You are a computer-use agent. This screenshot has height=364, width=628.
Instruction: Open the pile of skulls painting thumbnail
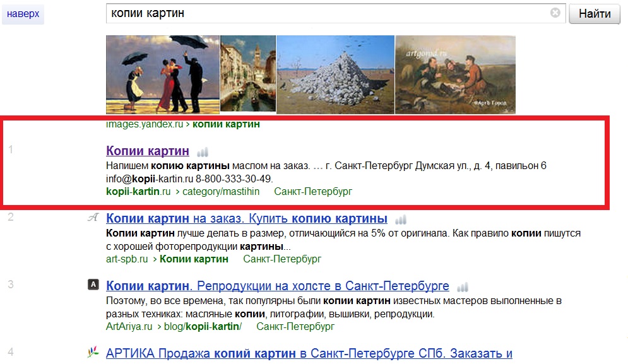pos(335,74)
